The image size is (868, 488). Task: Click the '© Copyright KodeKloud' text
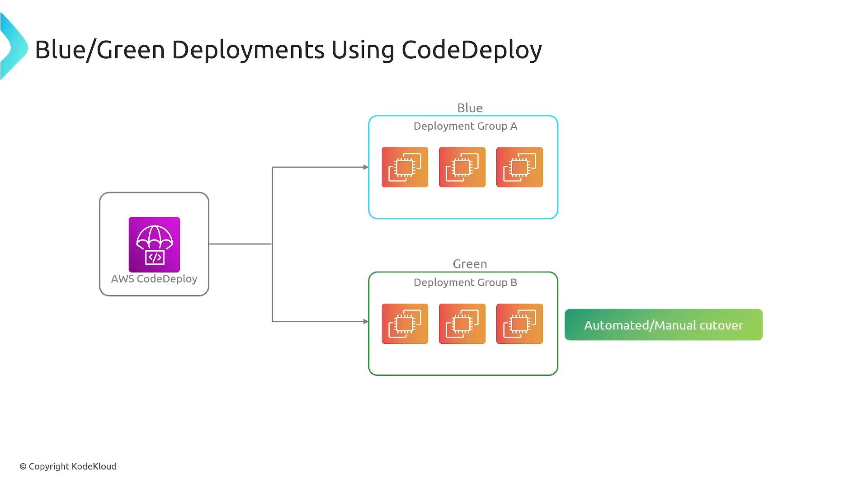click(68, 466)
